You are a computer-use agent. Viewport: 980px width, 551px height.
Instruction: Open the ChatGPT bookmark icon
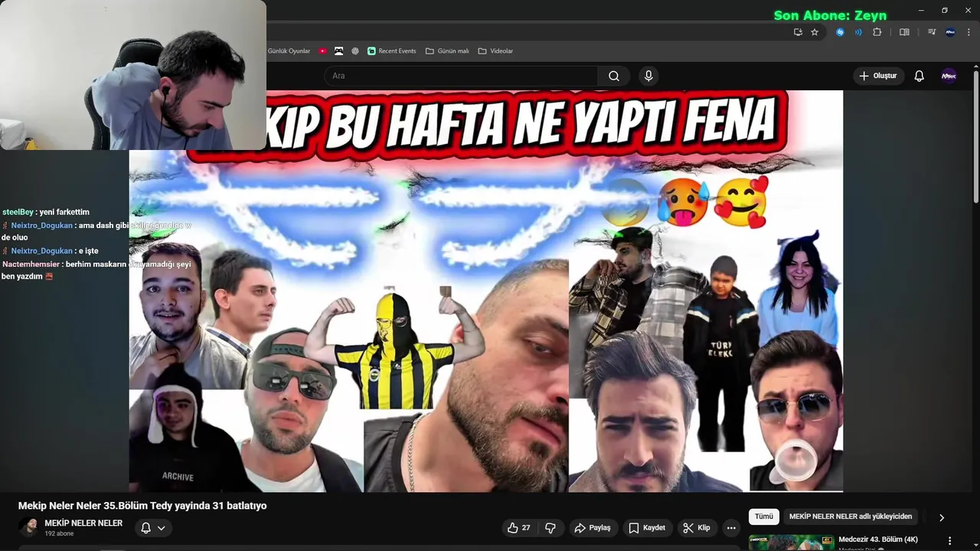coord(355,51)
